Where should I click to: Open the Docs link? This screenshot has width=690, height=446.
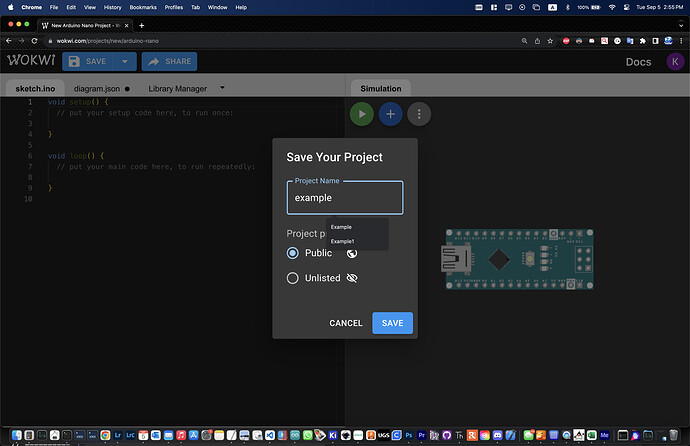point(638,62)
